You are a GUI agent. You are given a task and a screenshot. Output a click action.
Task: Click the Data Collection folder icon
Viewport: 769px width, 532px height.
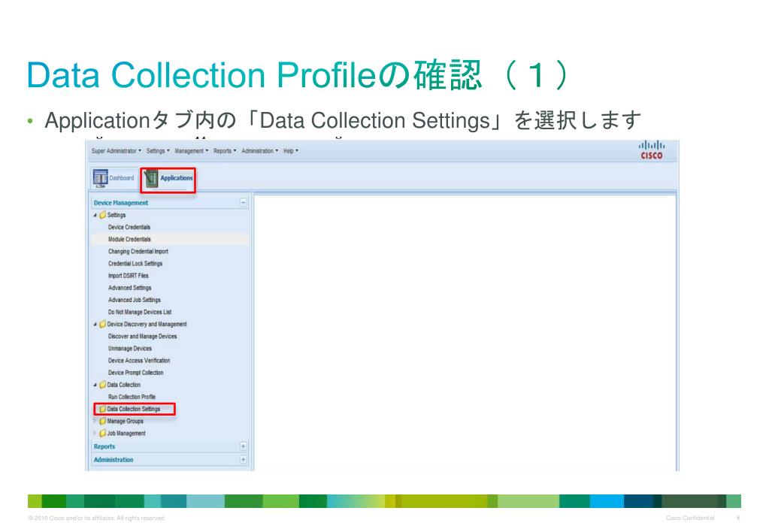click(102, 385)
